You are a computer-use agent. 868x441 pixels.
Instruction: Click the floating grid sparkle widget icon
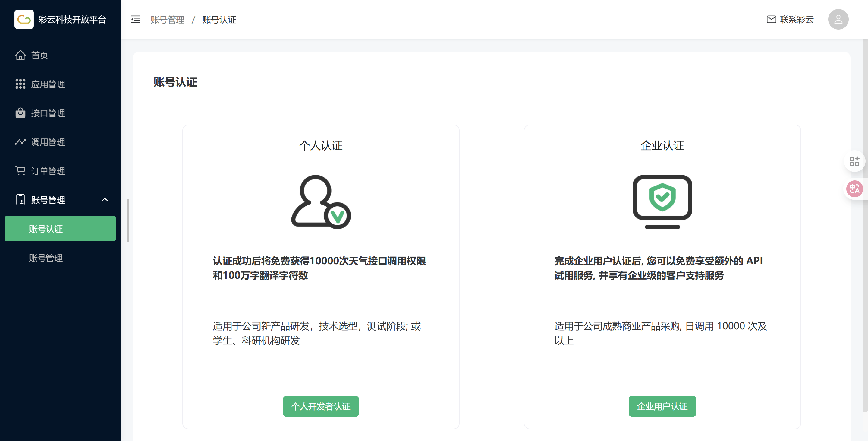click(x=854, y=161)
